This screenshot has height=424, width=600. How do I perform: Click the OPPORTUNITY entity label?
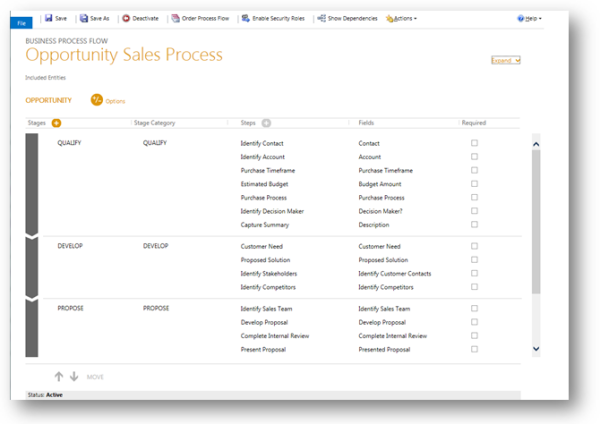[49, 100]
